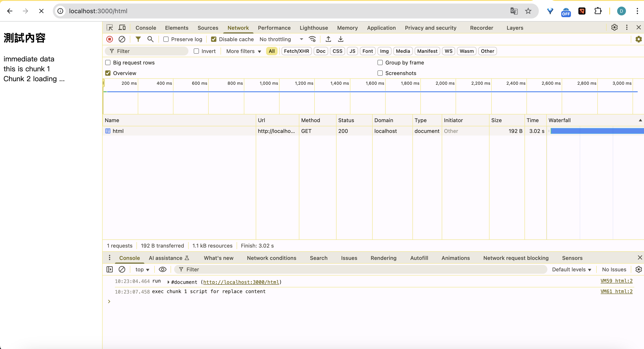The image size is (644, 349).
Task: Open the No throttling dropdown
Action: pos(281,39)
